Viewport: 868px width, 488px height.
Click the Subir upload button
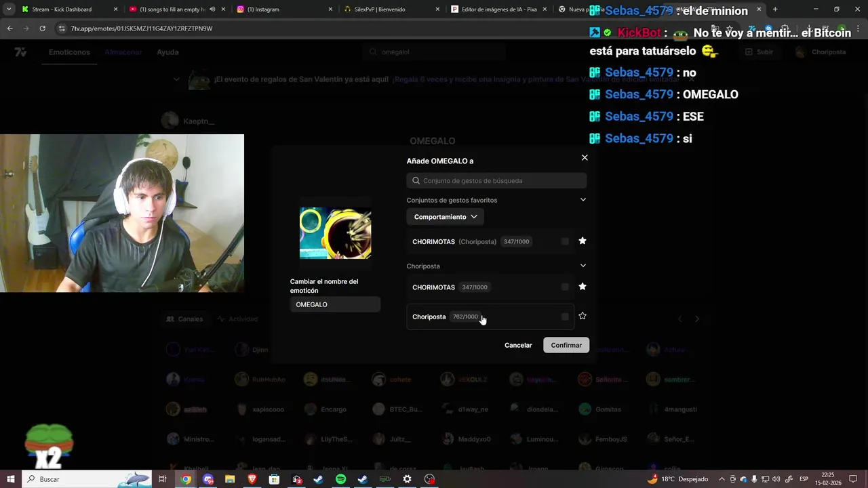(759, 52)
